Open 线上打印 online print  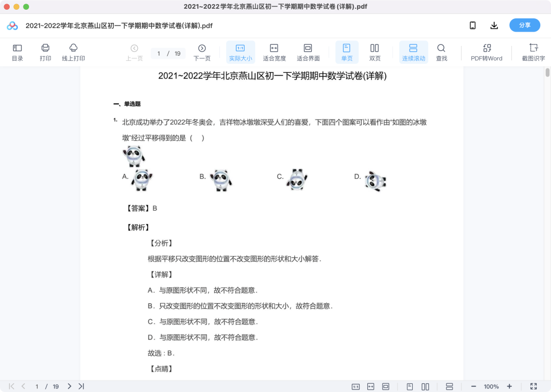coord(73,53)
